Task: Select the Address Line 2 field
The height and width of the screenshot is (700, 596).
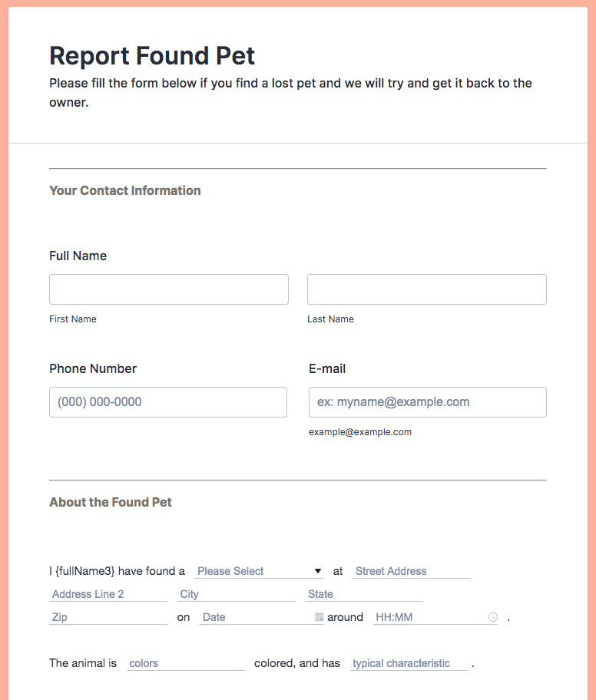Action: (x=108, y=594)
